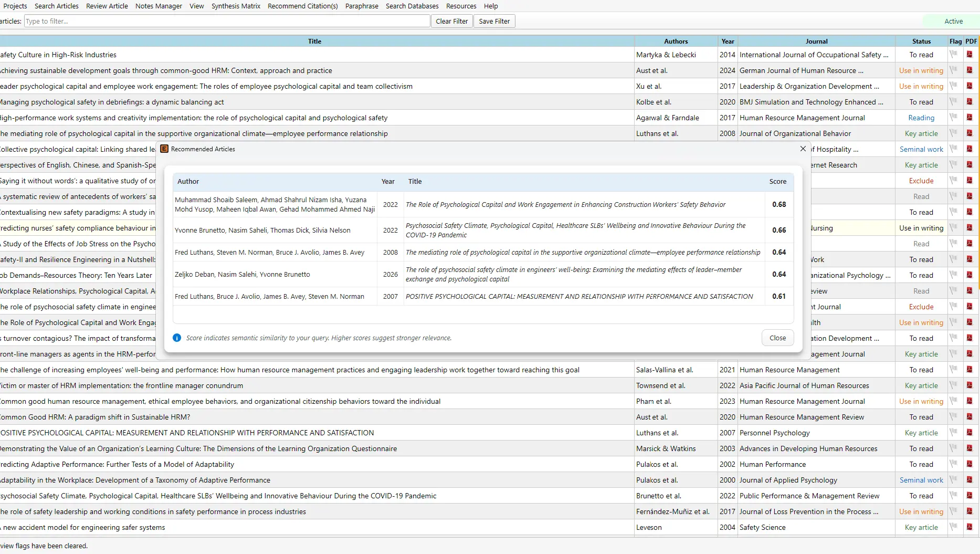Open PDF for Townsend et al. article
The height and width of the screenshot is (554, 980).
[x=970, y=385]
